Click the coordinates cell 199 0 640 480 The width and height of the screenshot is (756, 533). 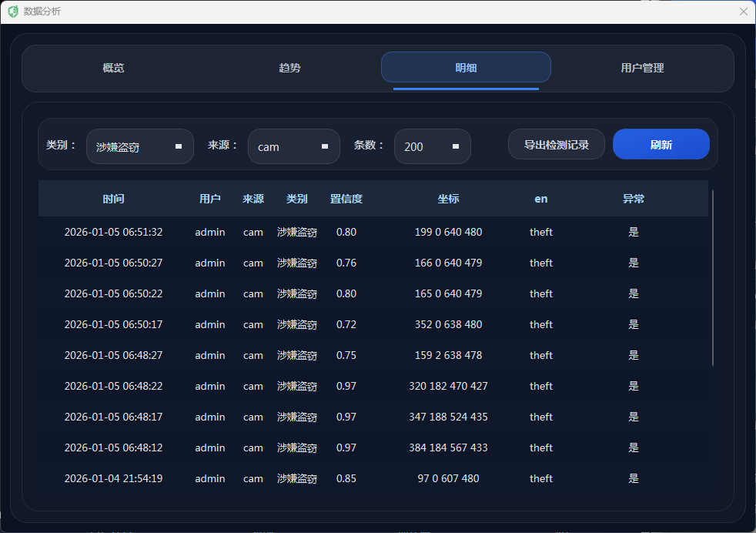point(448,232)
